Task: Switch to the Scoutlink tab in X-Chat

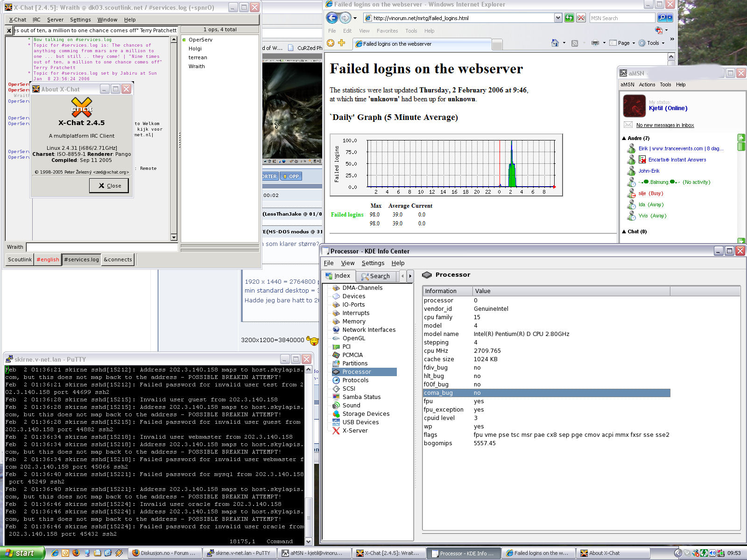Action: (20, 259)
